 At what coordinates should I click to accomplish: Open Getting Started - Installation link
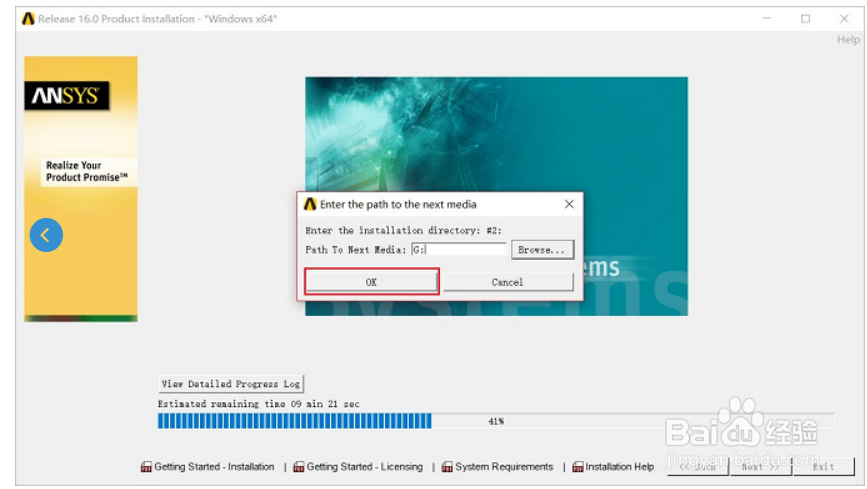214,467
